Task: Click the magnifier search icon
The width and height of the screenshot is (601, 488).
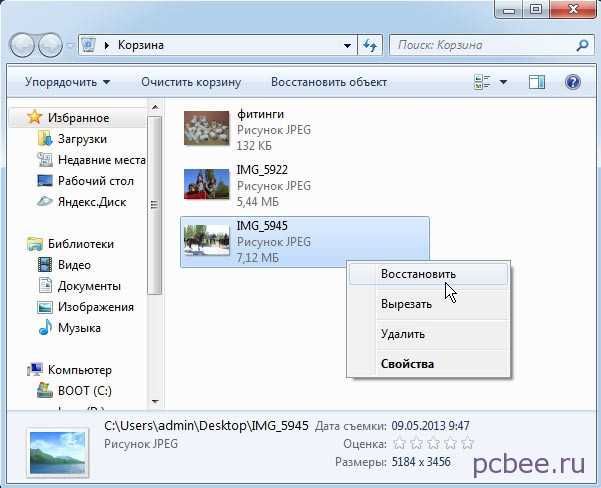Action: point(582,45)
